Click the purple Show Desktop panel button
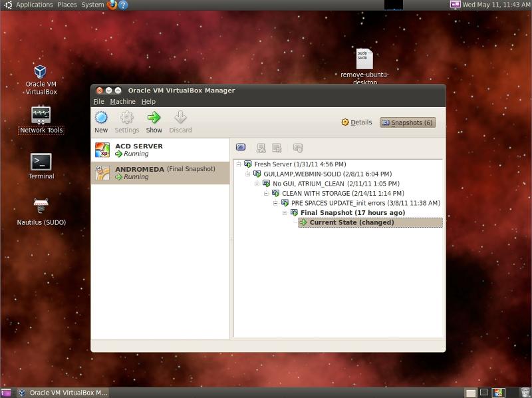 [6, 393]
